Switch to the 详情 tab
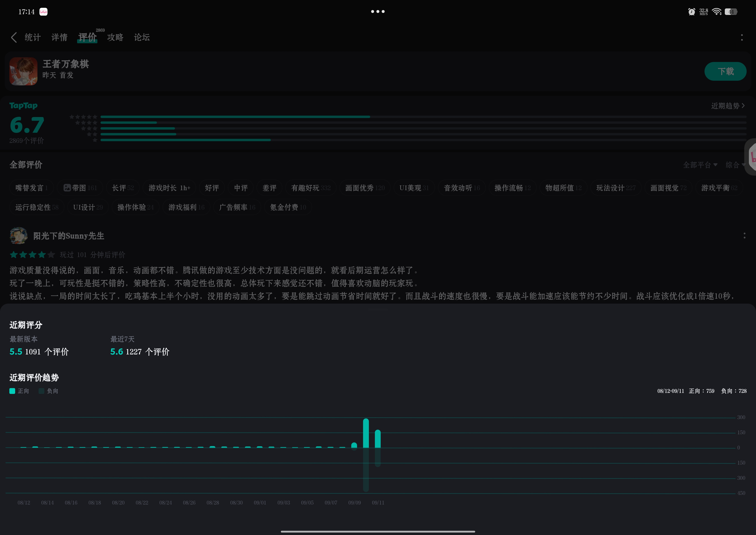Image resolution: width=756 pixels, height=535 pixels. pos(59,37)
